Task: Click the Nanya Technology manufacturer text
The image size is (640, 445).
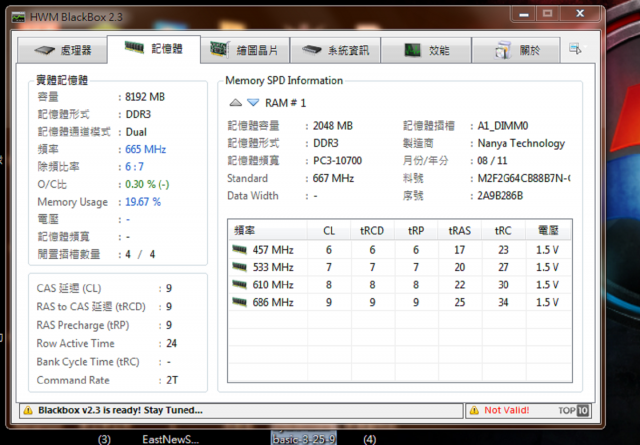Action: click(x=521, y=143)
